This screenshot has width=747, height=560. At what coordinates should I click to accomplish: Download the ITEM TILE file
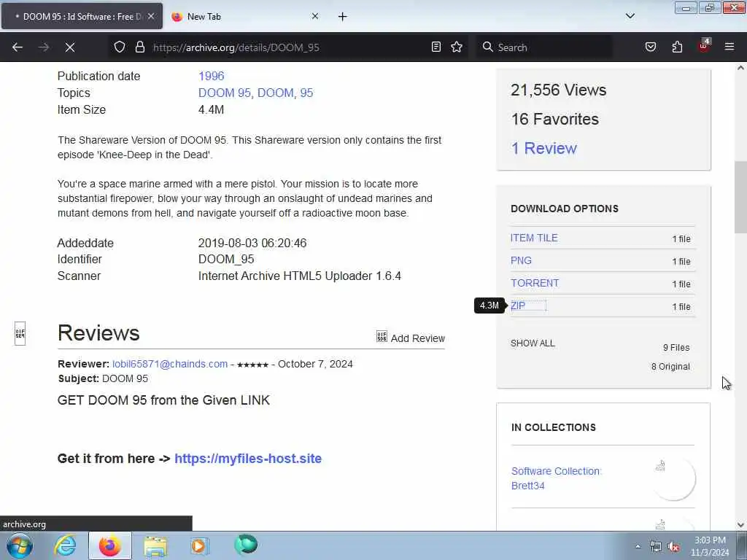[533, 238]
